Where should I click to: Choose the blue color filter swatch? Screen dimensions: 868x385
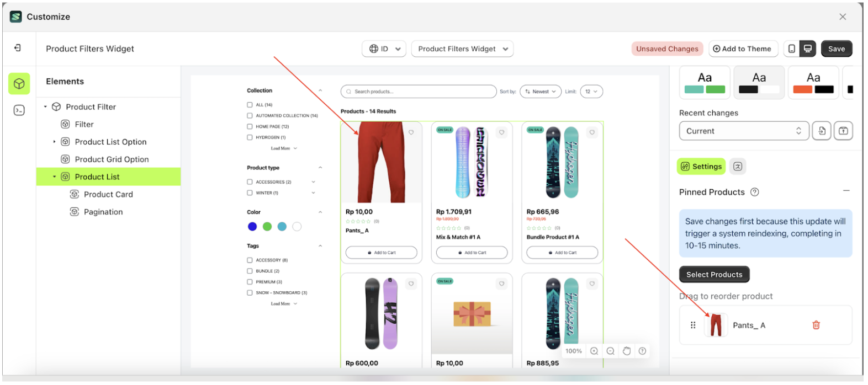point(252,227)
